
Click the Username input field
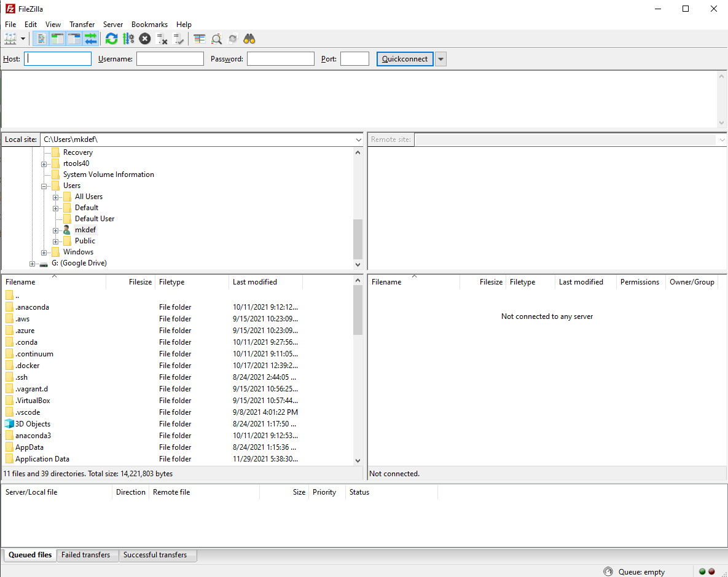(x=170, y=59)
